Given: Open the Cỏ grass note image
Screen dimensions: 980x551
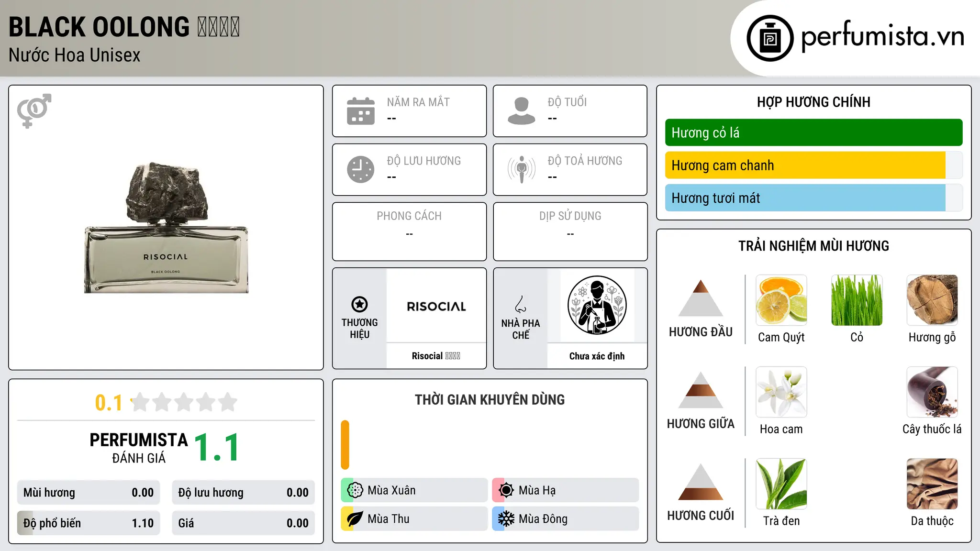Looking at the screenshot, I should (857, 300).
